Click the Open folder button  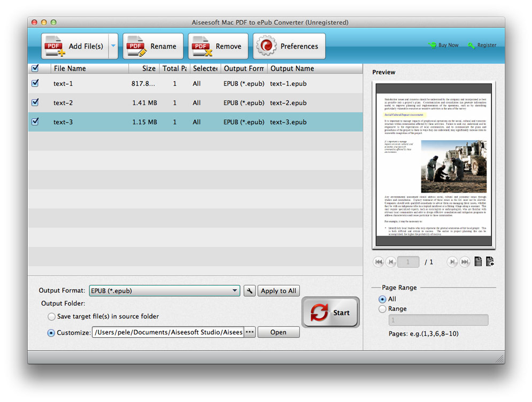(279, 332)
